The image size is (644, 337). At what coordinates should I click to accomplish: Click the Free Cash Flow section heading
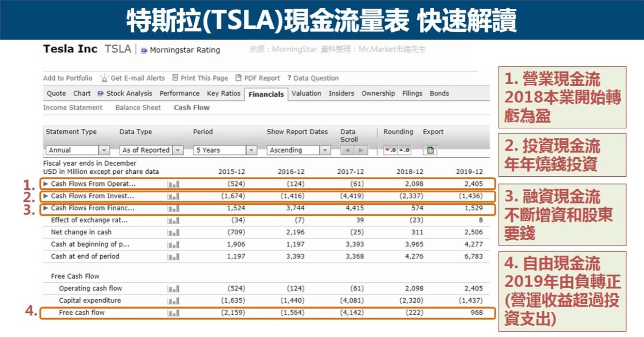click(75, 276)
